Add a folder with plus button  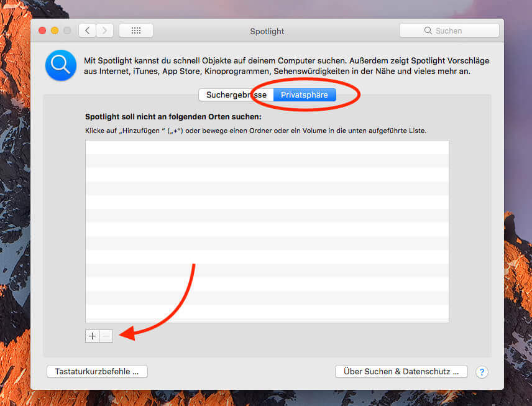click(92, 336)
